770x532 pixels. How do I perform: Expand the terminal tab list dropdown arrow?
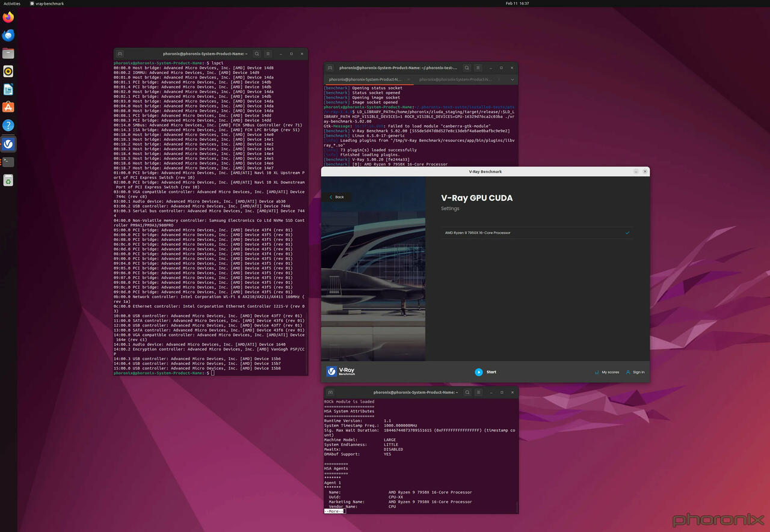coord(513,79)
